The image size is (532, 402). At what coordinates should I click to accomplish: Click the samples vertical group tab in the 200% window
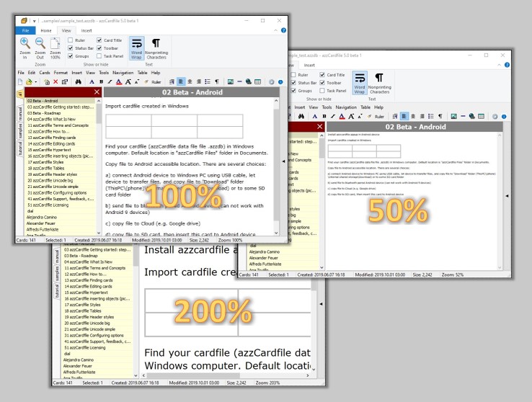click(57, 273)
